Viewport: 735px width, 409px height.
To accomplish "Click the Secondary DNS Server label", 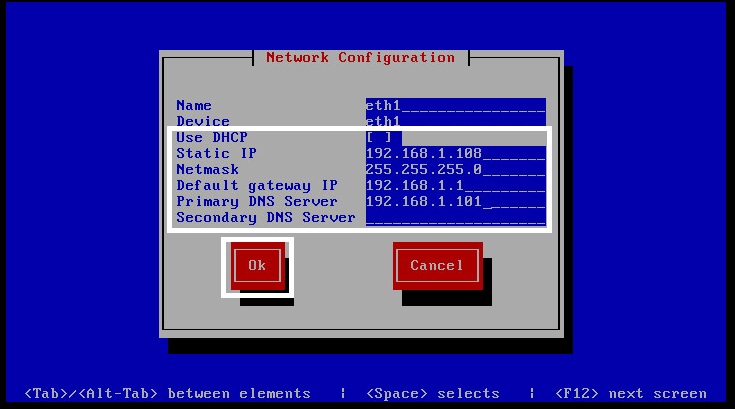I will (265, 217).
